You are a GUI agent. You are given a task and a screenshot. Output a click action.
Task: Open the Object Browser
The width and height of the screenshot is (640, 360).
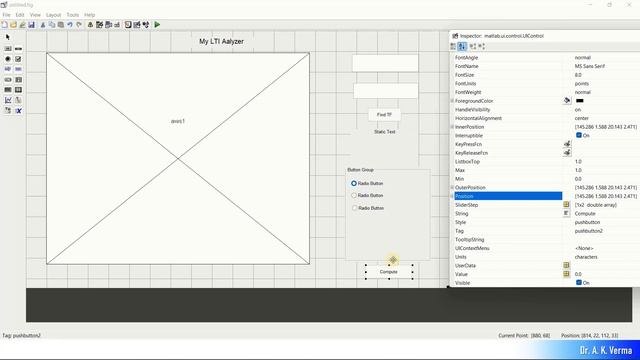146,25
